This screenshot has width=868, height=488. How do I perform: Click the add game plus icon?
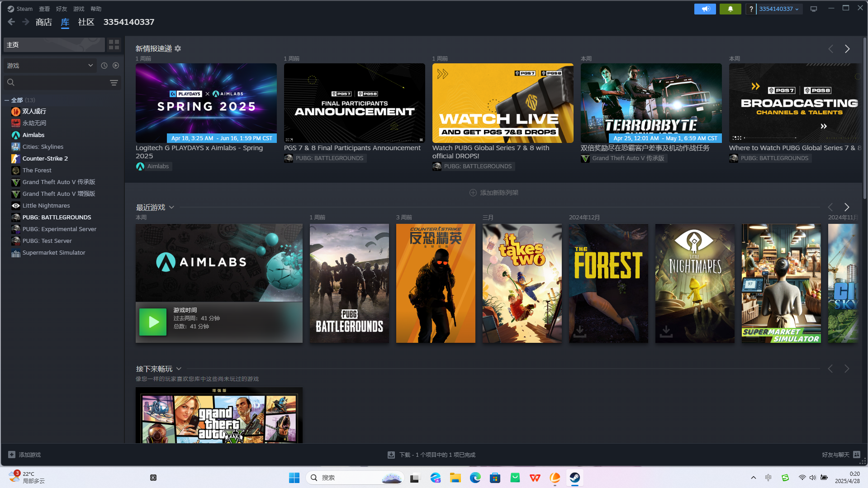click(12, 455)
